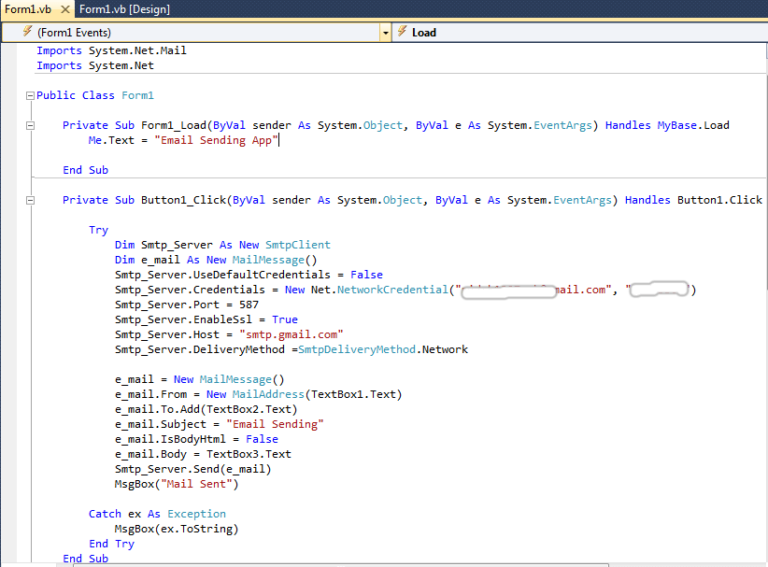The height and width of the screenshot is (567, 768).
Task: Open the (Form1 Events) class dropdown
Action: [x=200, y=32]
